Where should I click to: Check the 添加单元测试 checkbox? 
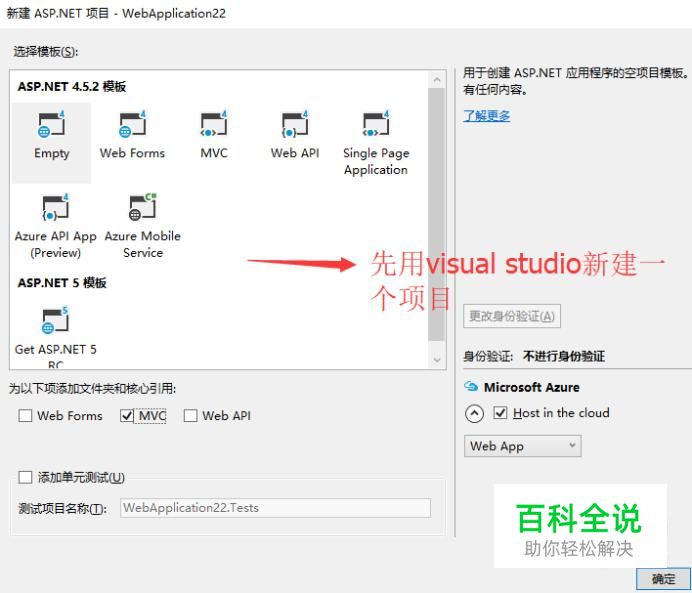pyautogui.click(x=25, y=477)
